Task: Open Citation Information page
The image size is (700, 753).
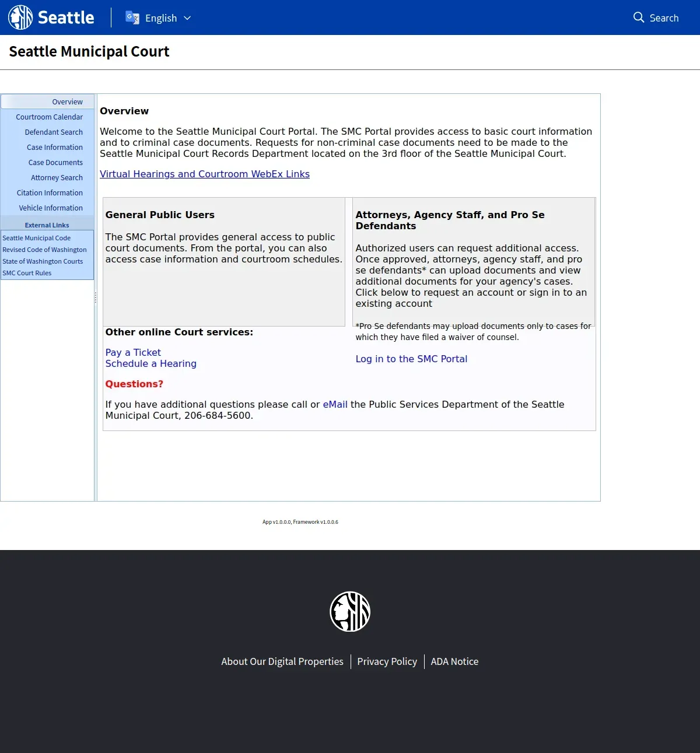Action: click(50, 192)
